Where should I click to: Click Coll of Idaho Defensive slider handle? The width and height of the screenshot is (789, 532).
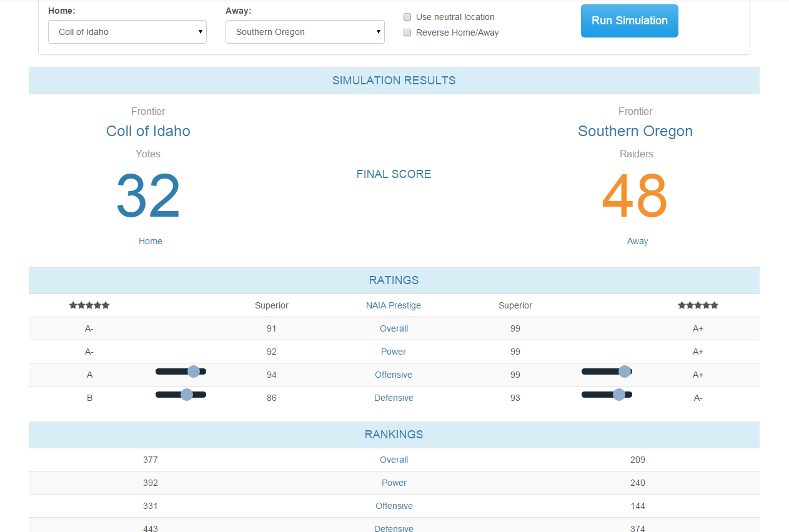point(186,395)
